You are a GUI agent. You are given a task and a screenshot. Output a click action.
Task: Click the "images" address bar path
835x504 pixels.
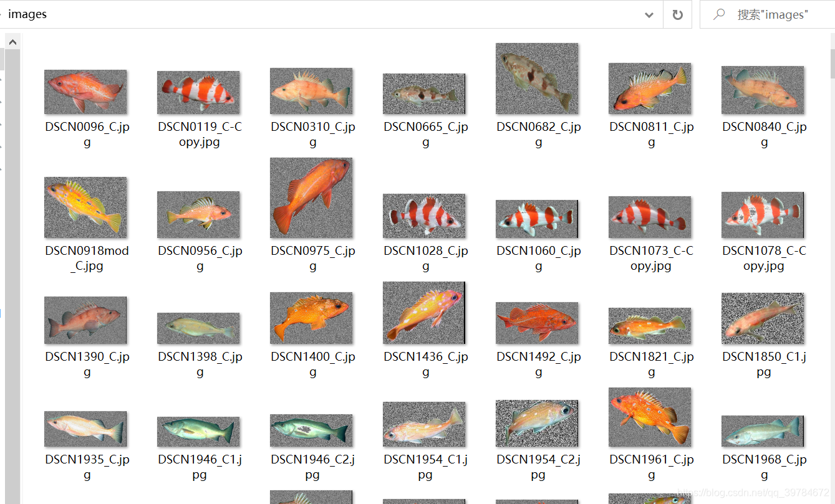pyautogui.click(x=27, y=14)
